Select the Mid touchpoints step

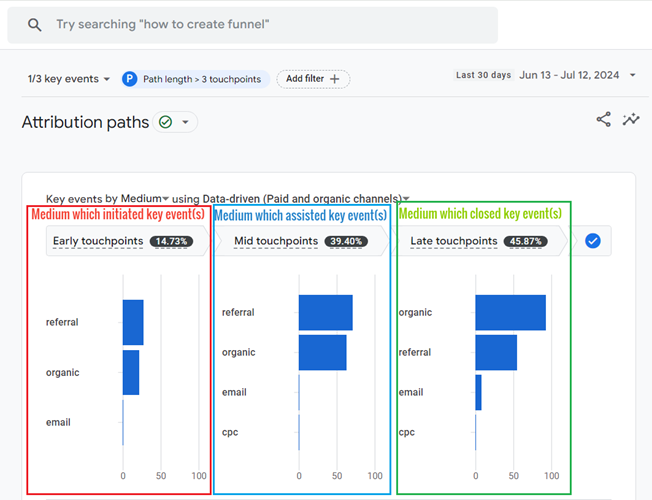tap(304, 241)
